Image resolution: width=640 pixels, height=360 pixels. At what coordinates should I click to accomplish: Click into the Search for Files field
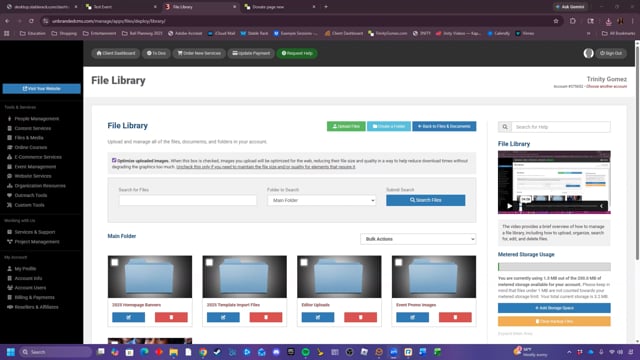(x=188, y=200)
